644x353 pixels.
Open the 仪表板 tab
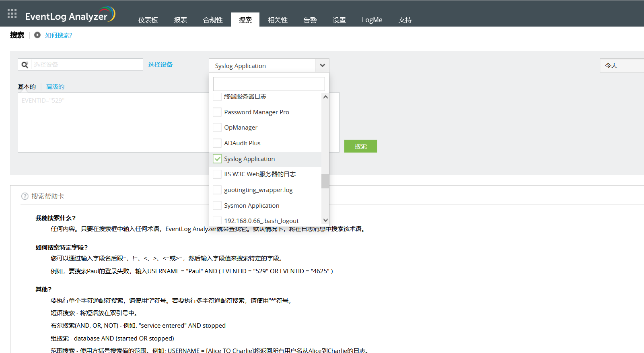(148, 20)
